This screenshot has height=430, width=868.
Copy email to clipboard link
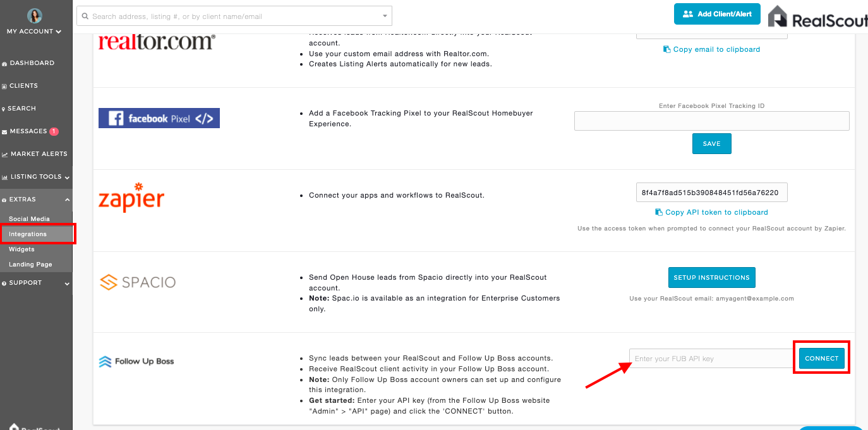(711, 49)
